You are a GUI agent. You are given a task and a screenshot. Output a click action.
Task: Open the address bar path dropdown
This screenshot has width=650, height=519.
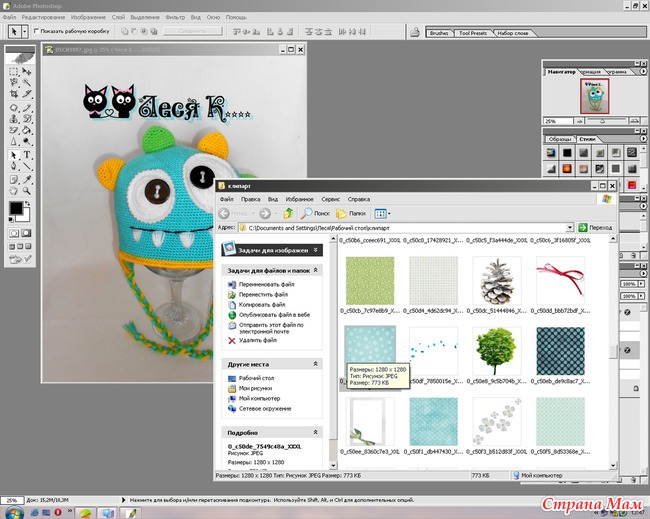pyautogui.click(x=568, y=228)
